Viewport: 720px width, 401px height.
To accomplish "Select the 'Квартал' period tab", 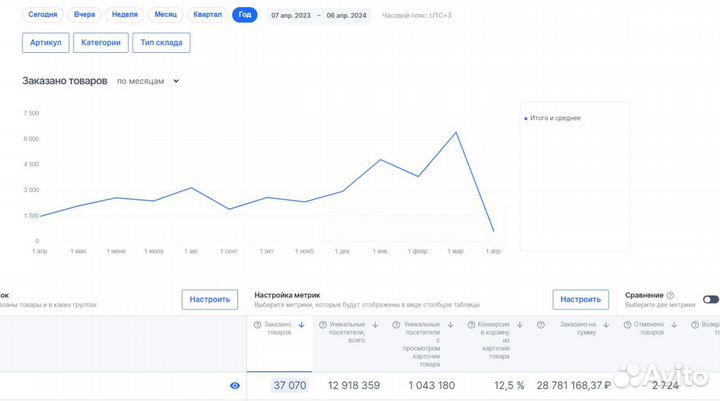I will click(207, 15).
